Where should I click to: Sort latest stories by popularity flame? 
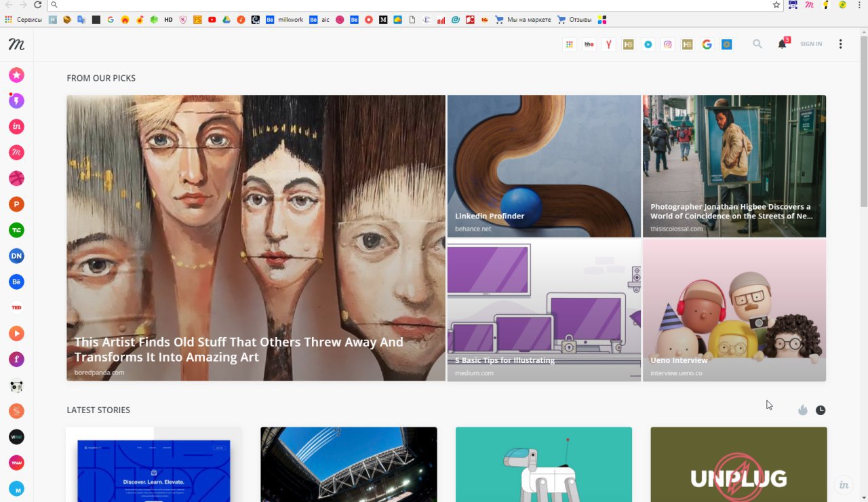tap(803, 410)
